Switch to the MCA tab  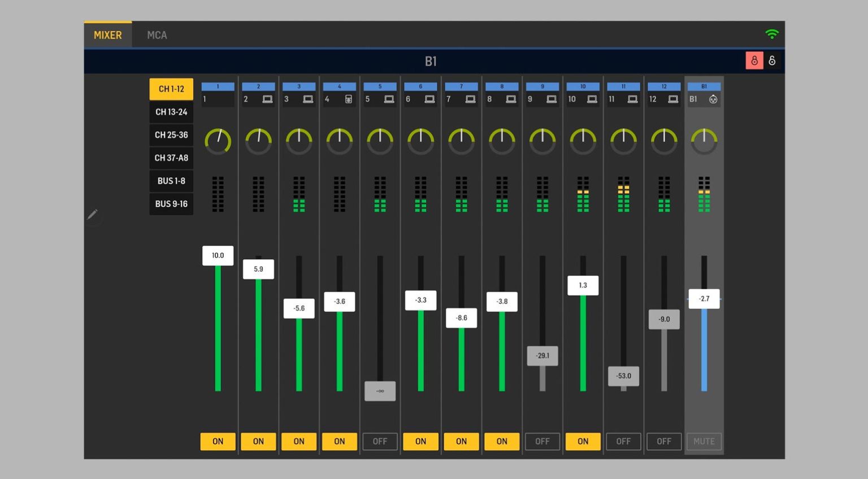[156, 35]
